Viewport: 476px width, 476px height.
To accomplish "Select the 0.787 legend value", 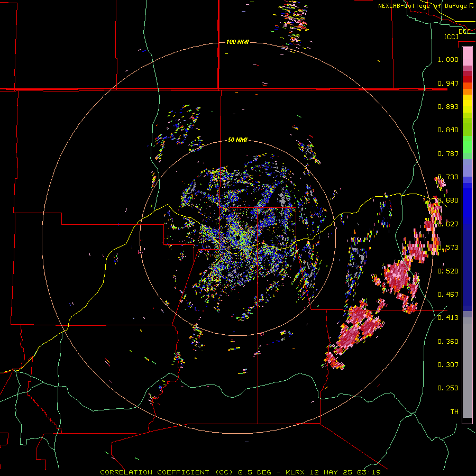I will coord(448,153).
